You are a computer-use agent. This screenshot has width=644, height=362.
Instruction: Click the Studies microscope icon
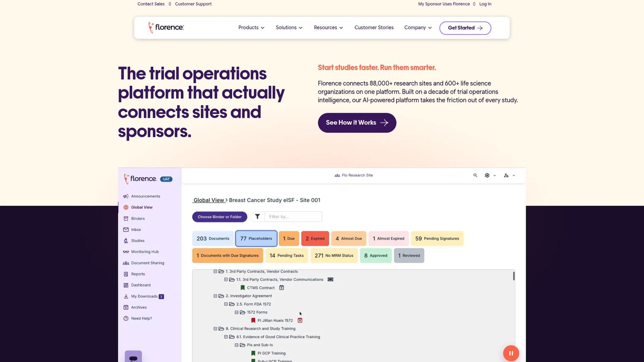(x=126, y=241)
